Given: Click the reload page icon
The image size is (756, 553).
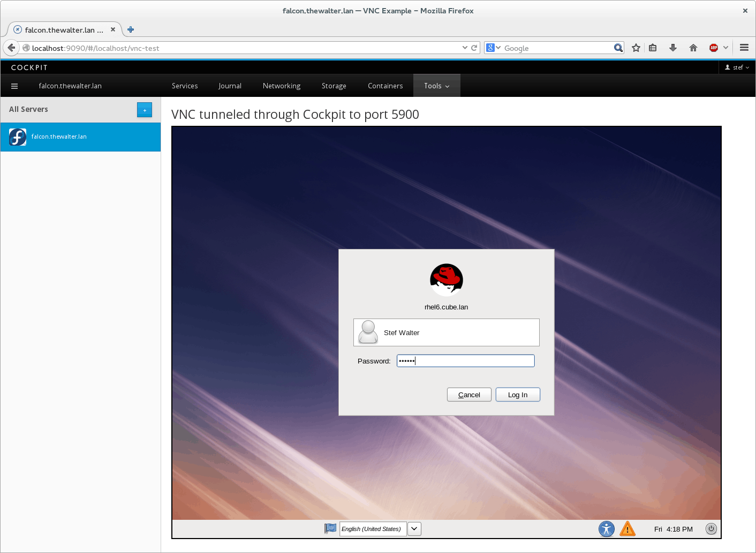Looking at the screenshot, I should (x=474, y=48).
